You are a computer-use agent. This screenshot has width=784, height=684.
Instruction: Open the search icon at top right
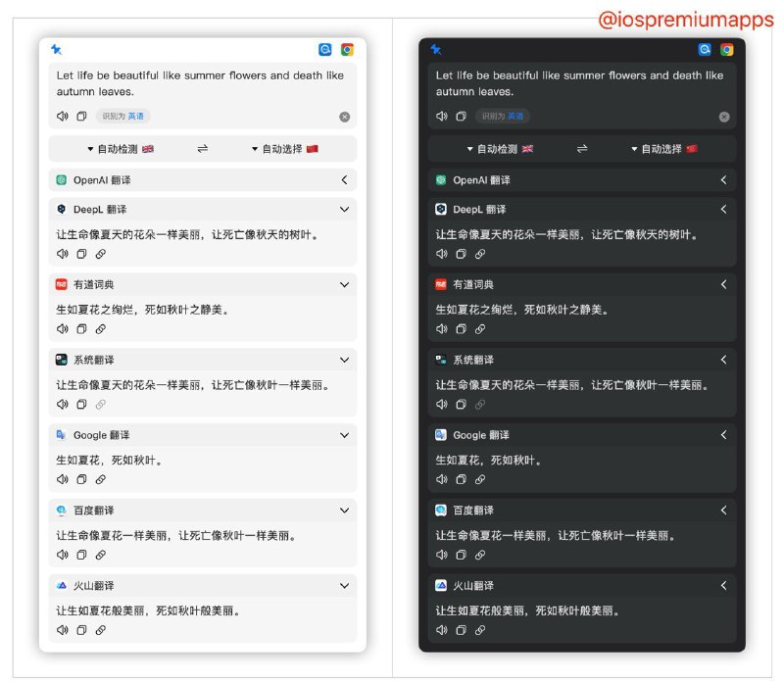[324, 49]
